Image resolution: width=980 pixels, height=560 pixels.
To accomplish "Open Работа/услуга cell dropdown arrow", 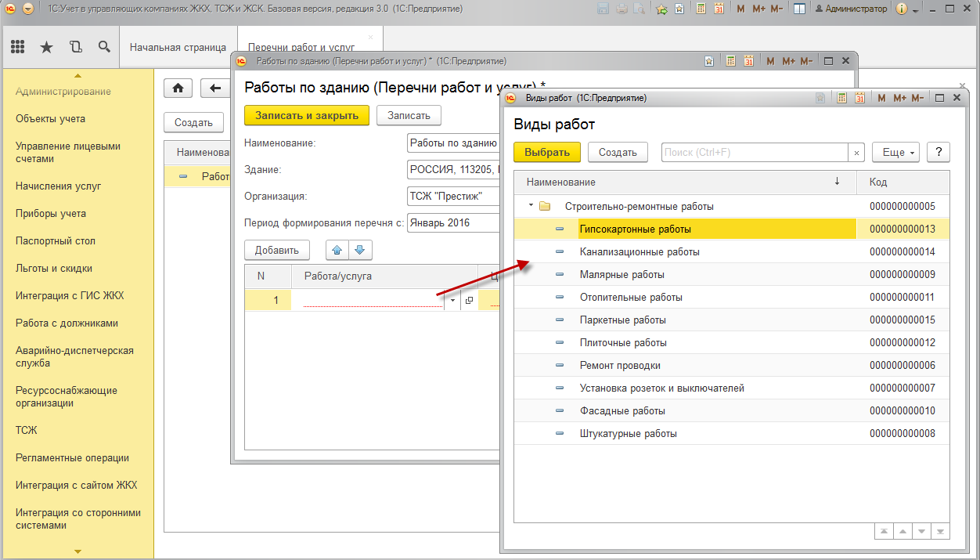I will pyautogui.click(x=452, y=300).
